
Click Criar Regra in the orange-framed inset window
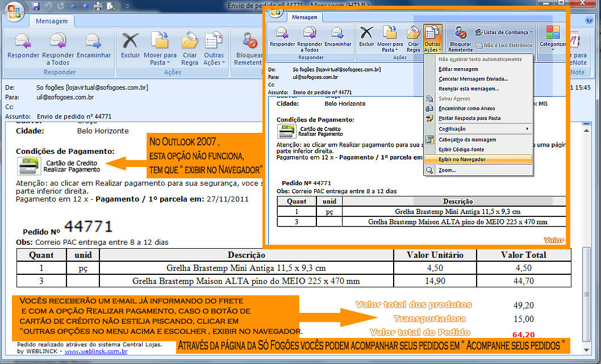click(413, 39)
